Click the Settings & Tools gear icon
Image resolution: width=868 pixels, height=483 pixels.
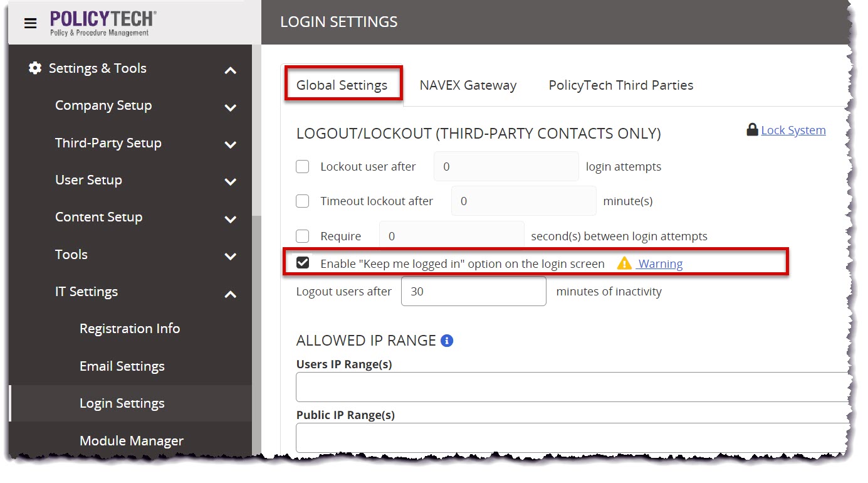pyautogui.click(x=35, y=68)
